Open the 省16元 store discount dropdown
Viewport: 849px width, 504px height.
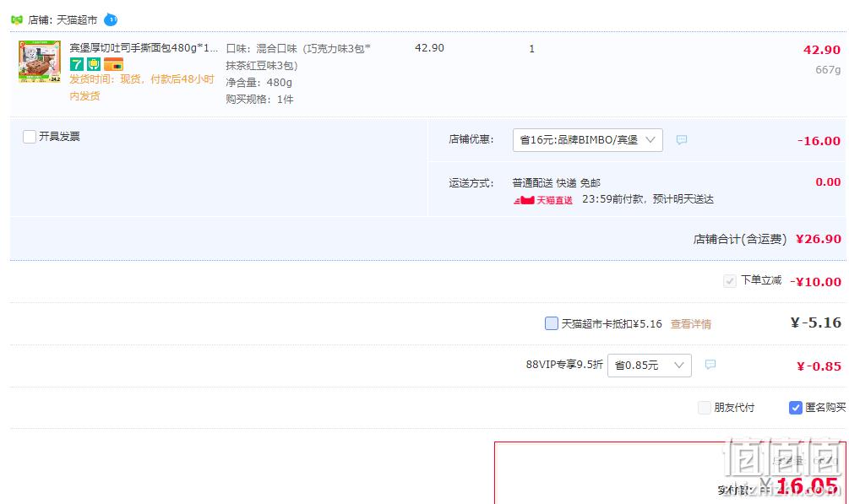coord(587,140)
